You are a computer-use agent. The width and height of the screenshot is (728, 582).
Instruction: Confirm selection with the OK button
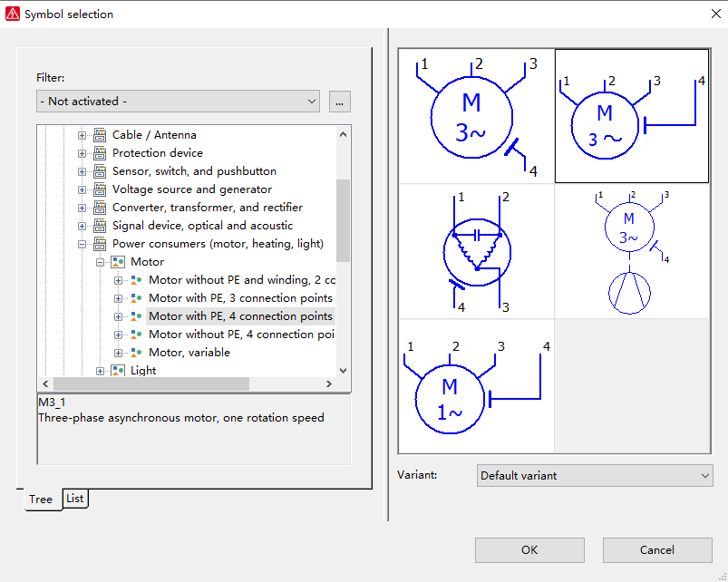pyautogui.click(x=529, y=549)
